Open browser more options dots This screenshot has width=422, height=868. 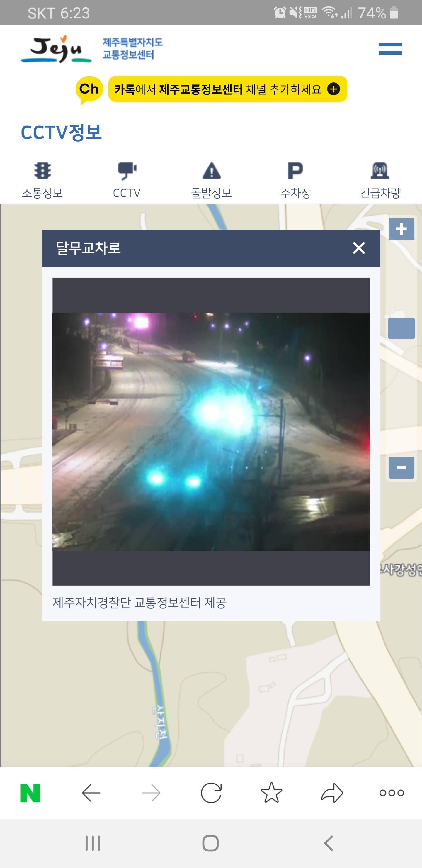[392, 793]
